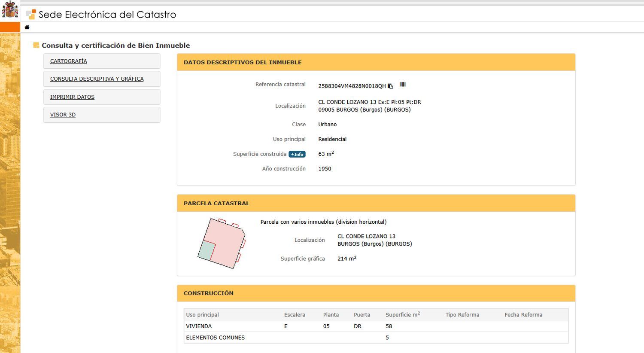The width and height of the screenshot is (644, 353).
Task: Click the home icon in breadcrumb bar
Action: tap(27, 27)
